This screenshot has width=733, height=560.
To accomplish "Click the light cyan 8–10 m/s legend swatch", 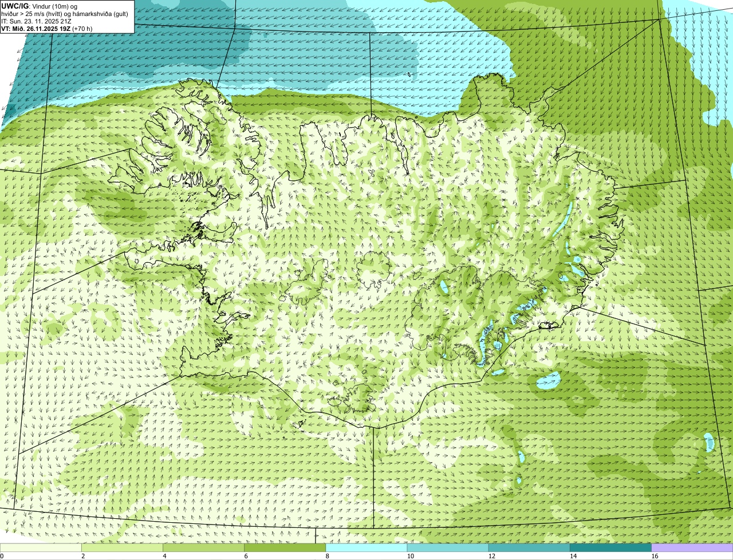I will pos(367,548).
